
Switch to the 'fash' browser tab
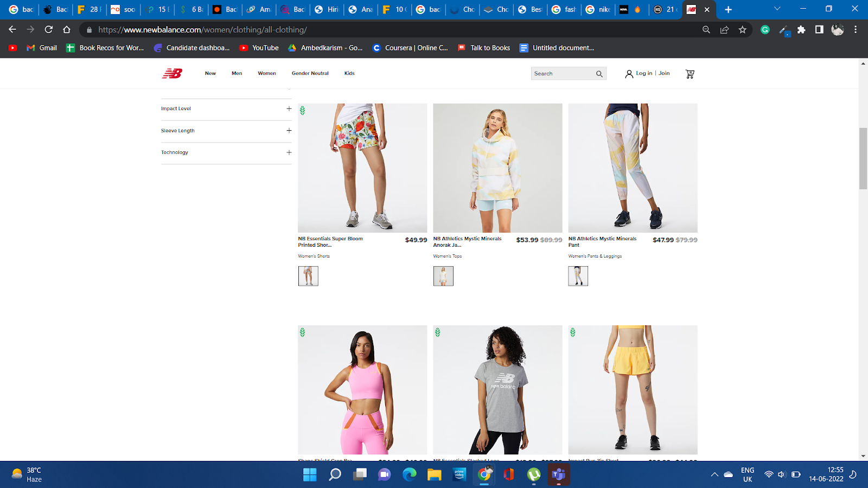(564, 9)
